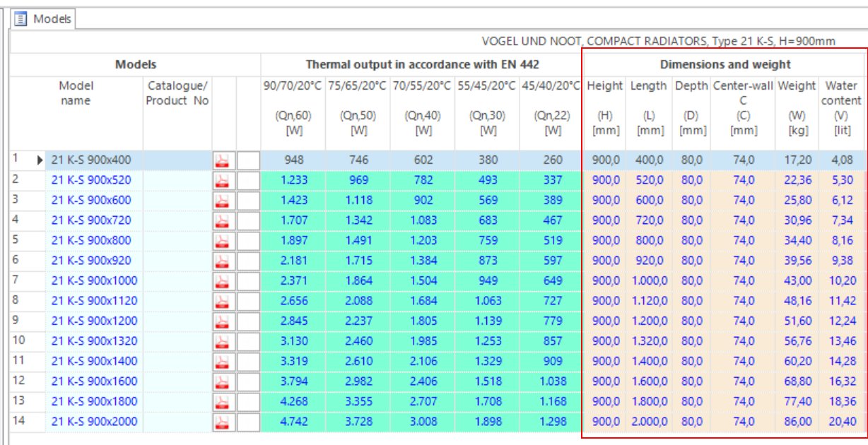Open PDF icon for 21 K-S 900x720

point(223,220)
